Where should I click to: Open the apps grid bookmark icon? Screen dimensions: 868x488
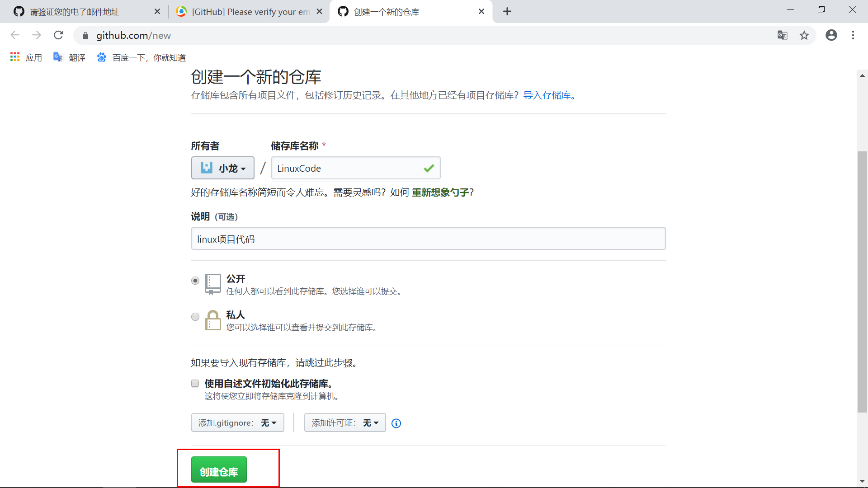tap(15, 57)
